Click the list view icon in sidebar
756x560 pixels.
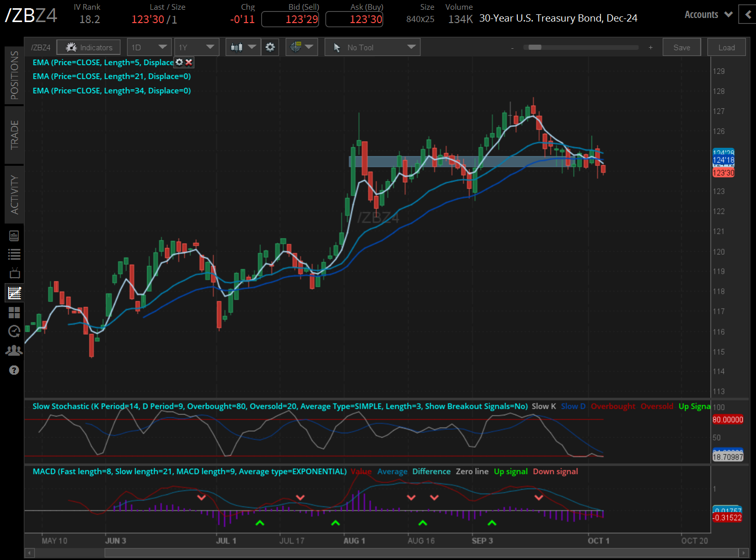point(14,254)
